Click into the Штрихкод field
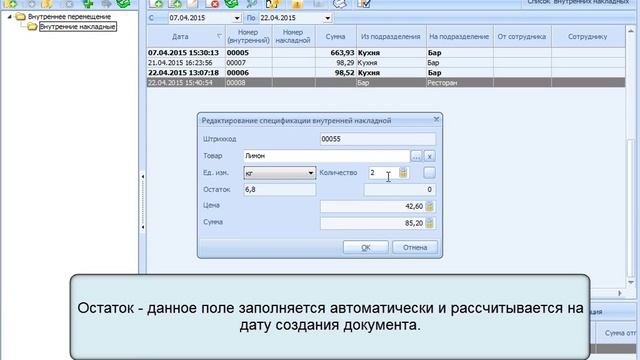640x360 pixels. pyautogui.click(x=378, y=139)
